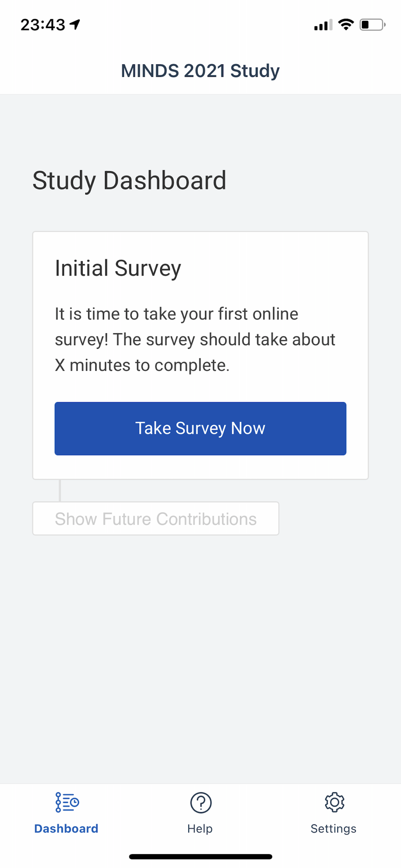Expand Show Future Contributions
This screenshot has height=868, width=401.
coord(155,519)
